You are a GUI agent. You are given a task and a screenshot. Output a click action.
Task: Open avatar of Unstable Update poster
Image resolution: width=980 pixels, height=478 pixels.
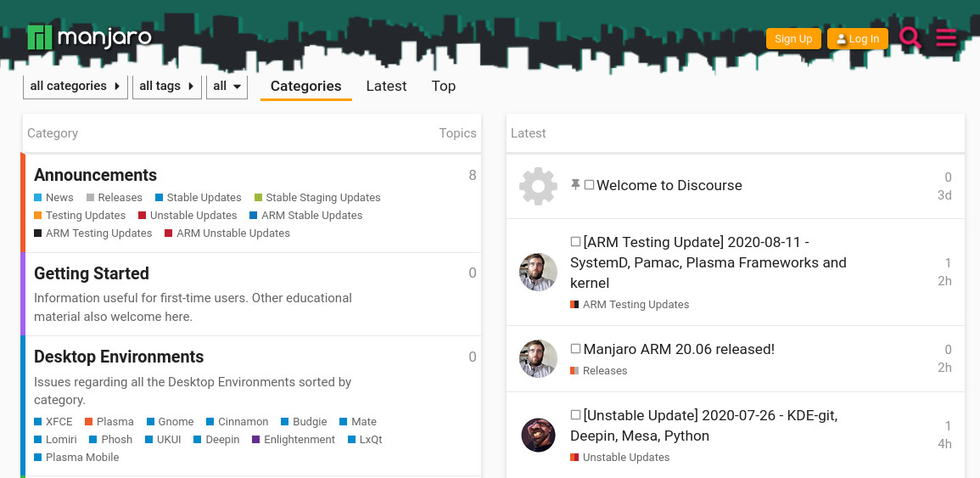[x=538, y=435]
